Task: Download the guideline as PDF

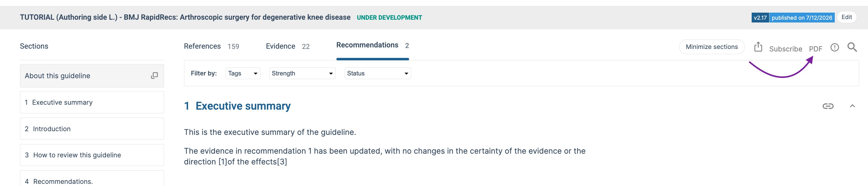Action: pyautogui.click(x=815, y=49)
